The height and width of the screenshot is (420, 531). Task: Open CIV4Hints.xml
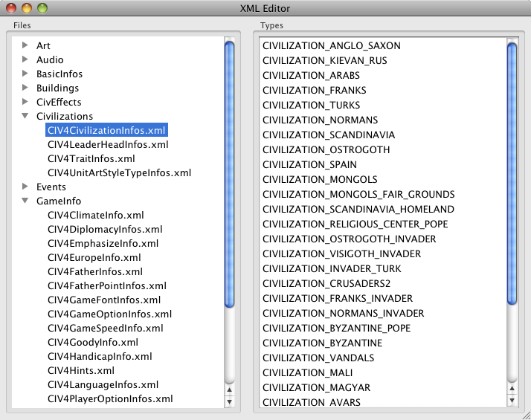pyautogui.click(x=81, y=371)
